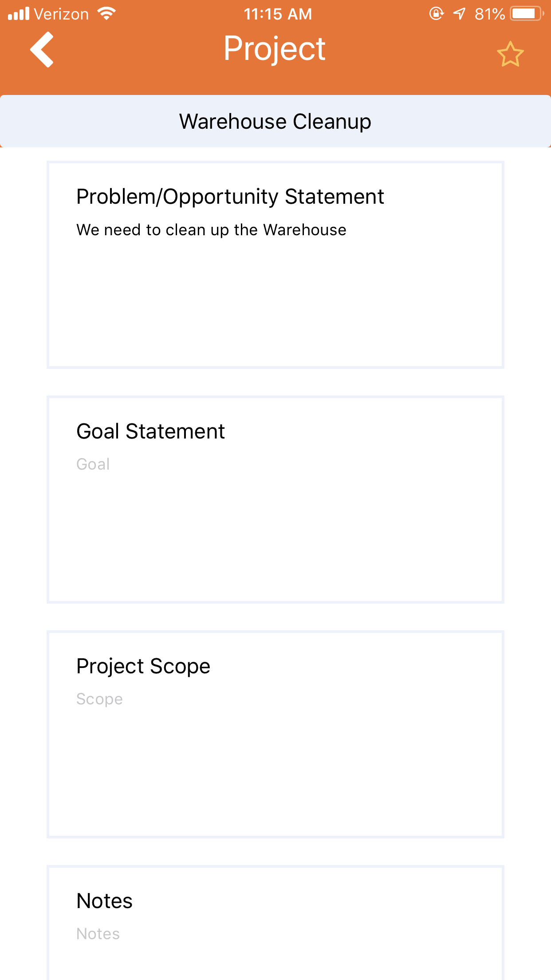
Task: Edit the 'We need to clean up' text
Action: click(211, 230)
